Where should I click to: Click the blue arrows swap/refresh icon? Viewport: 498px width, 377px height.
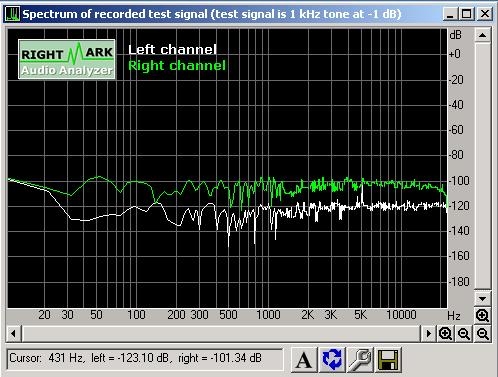(332, 360)
